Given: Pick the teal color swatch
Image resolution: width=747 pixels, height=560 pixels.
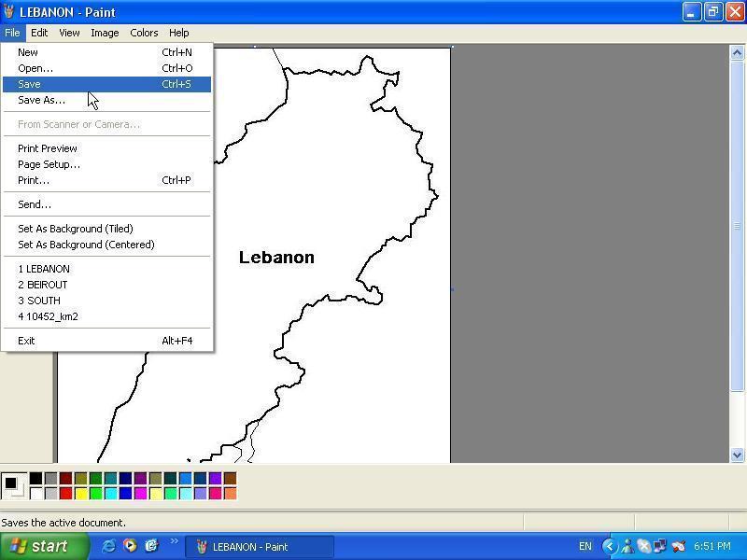Looking at the screenshot, I should coord(110,478).
